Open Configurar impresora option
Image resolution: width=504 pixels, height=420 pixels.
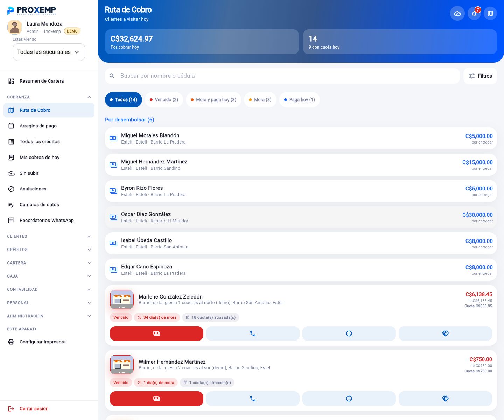click(x=49, y=342)
